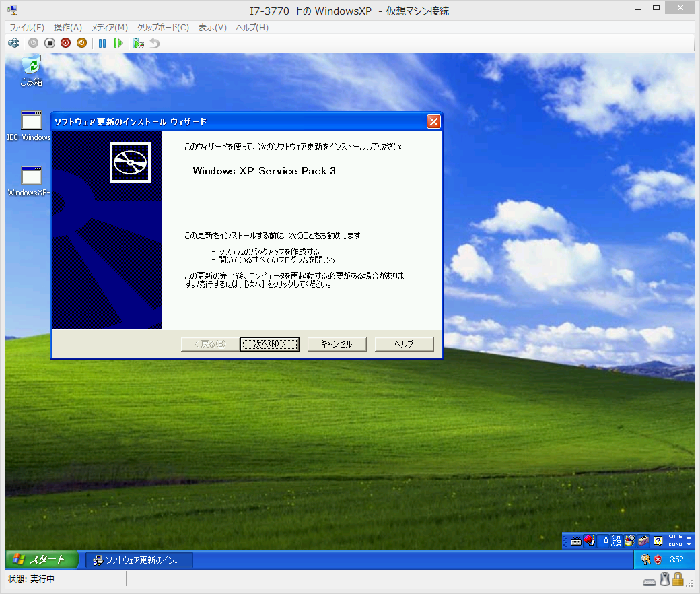Click the 状態: 実行中 status text

coord(31,579)
